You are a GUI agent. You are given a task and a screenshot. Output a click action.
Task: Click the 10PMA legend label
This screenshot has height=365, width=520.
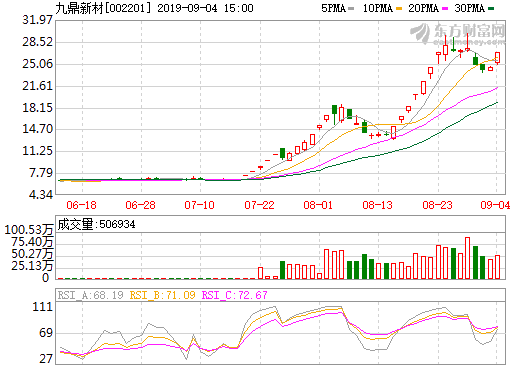coord(377,8)
